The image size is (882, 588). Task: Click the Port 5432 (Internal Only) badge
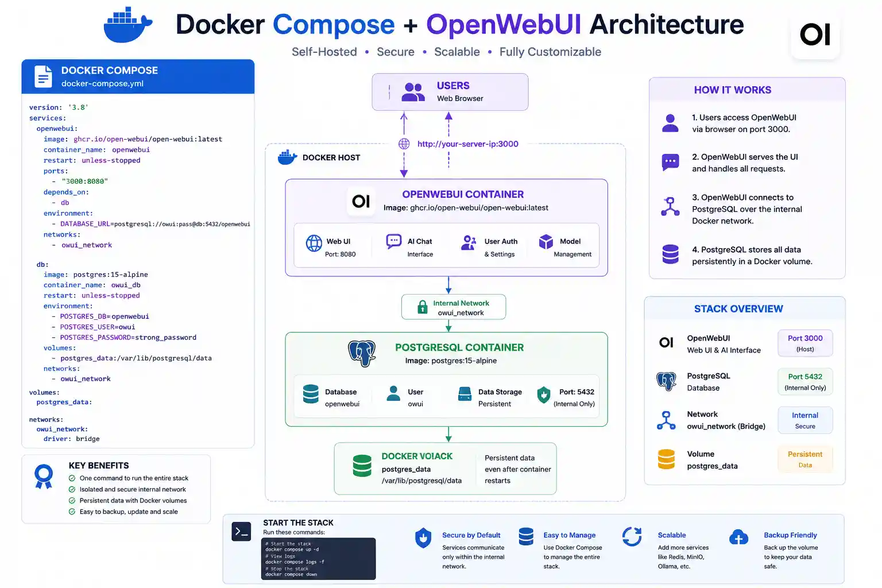click(x=805, y=382)
